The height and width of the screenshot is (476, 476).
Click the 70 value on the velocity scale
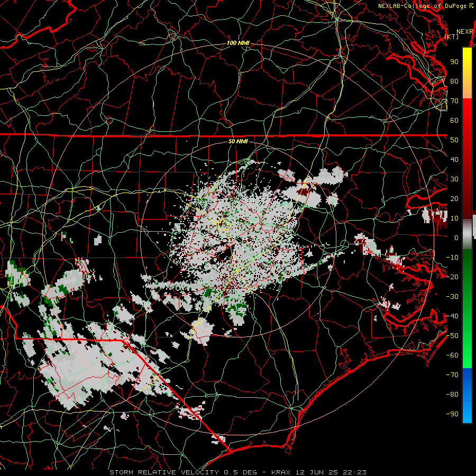[454, 101]
